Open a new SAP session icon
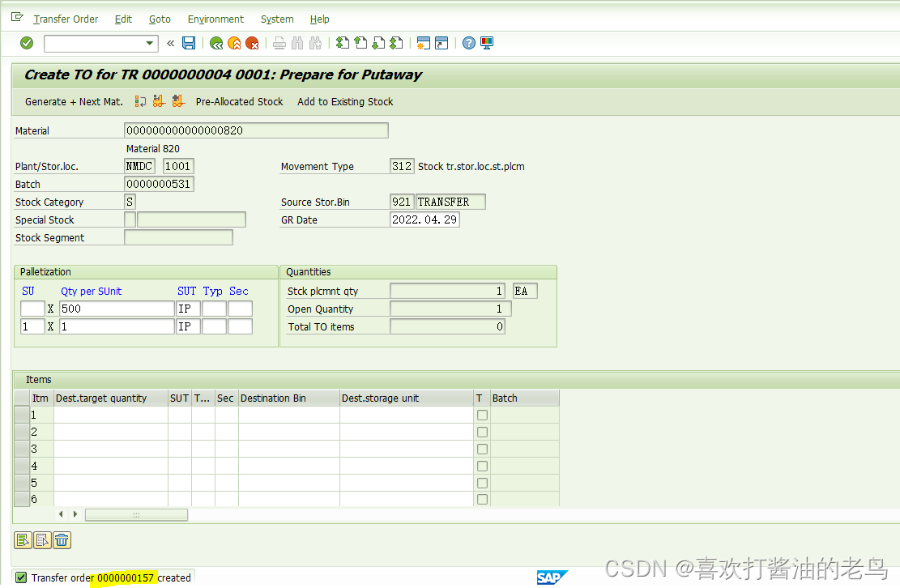 click(424, 43)
